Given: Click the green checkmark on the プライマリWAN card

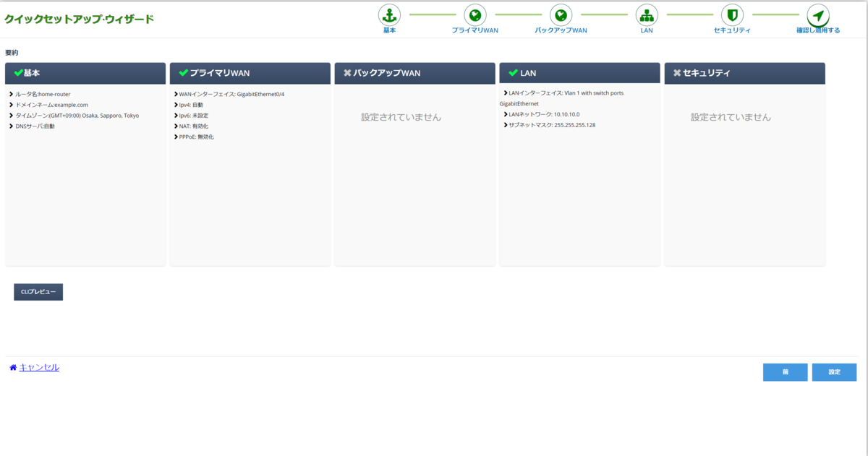Looking at the screenshot, I should point(183,73).
